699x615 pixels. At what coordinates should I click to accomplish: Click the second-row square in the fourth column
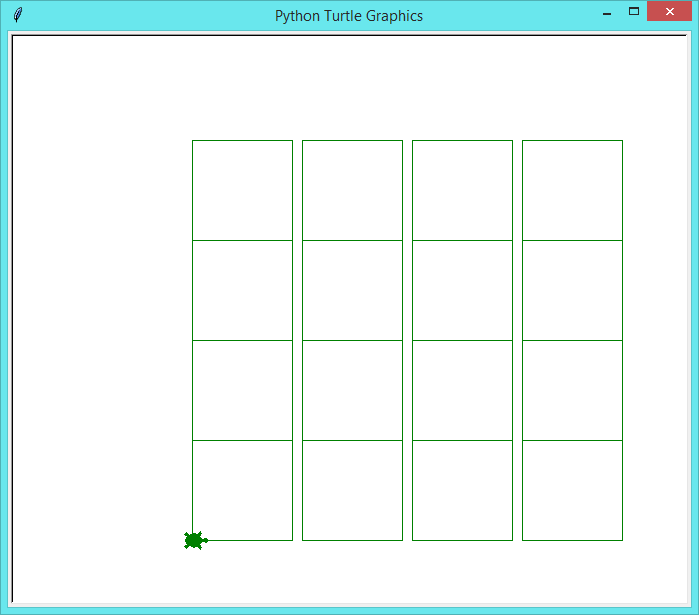pyautogui.click(x=572, y=290)
